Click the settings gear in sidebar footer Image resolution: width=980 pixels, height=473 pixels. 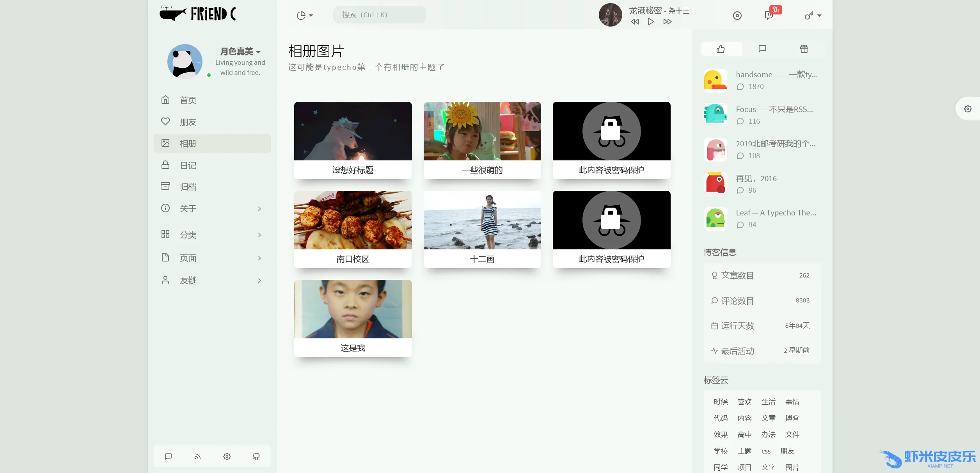coord(227,457)
